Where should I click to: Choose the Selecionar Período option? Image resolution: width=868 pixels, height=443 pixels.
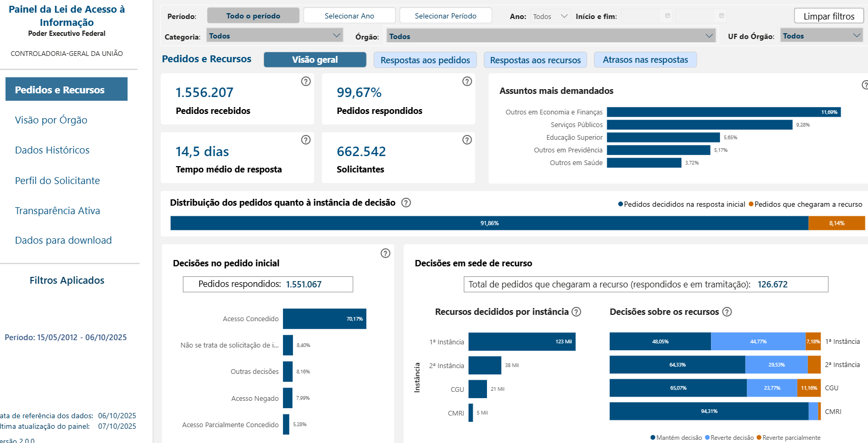445,16
